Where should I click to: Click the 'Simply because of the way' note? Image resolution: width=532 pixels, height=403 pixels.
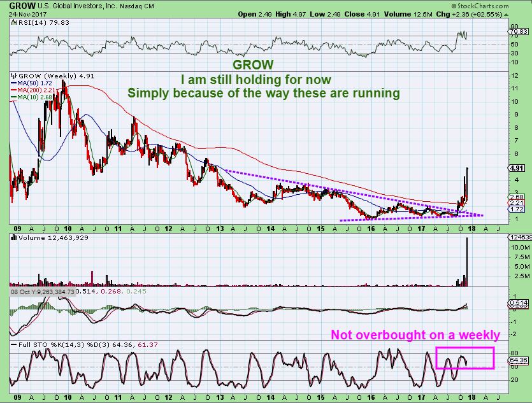pos(264,93)
